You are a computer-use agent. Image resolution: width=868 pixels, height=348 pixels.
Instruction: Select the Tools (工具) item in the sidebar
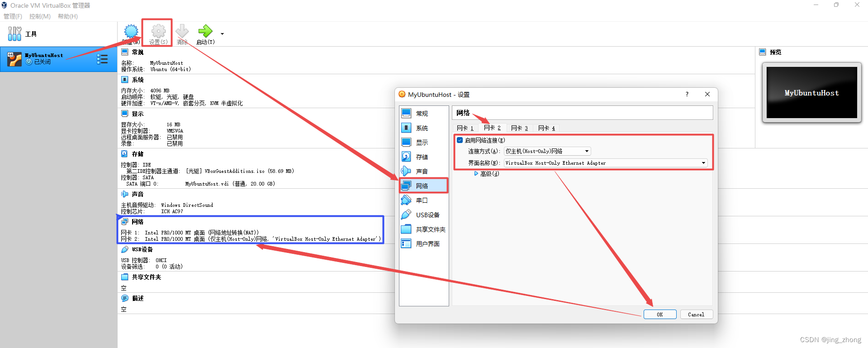point(59,34)
